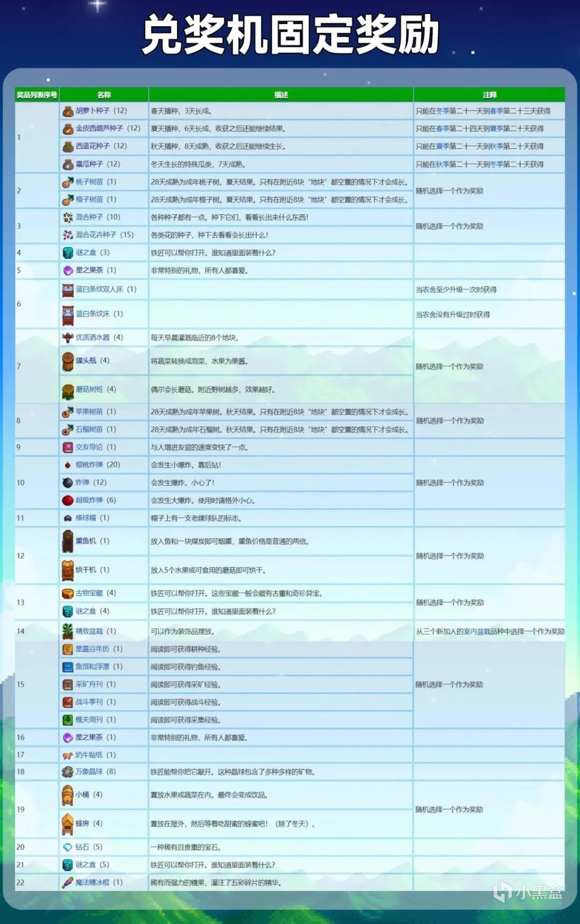Click the 石榴树苗 sapling icon
The width and height of the screenshot is (580, 924).
pyautogui.click(x=68, y=430)
